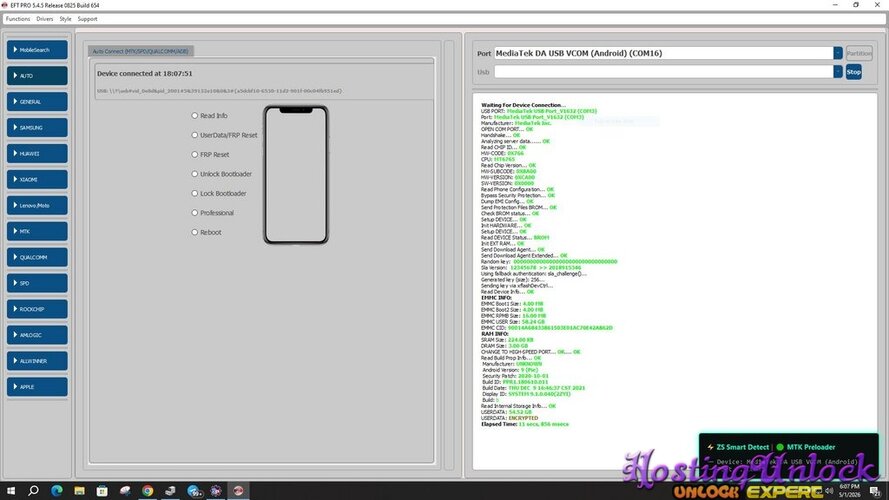Open the SPD section button
The height and width of the screenshot is (500, 889).
tap(37, 283)
